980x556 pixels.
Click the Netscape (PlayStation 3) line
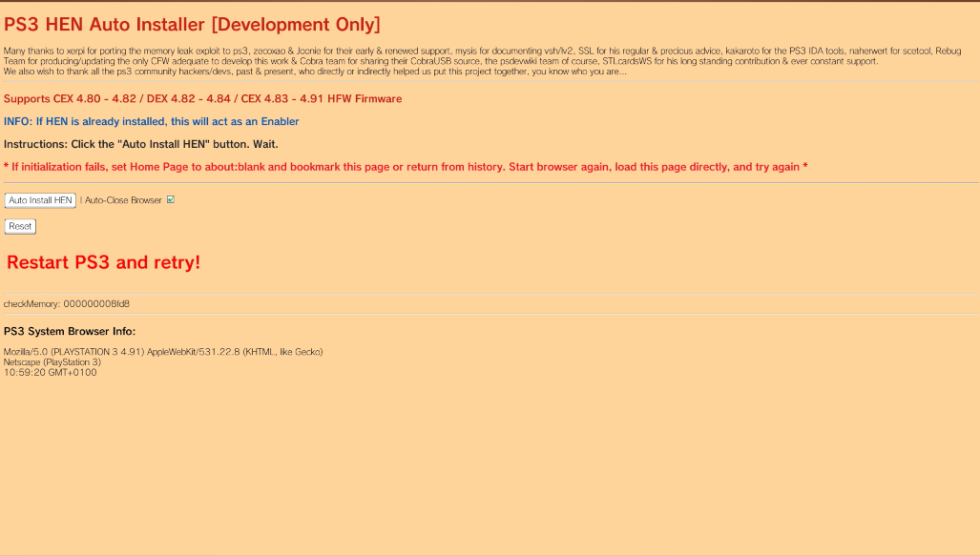pos(52,362)
